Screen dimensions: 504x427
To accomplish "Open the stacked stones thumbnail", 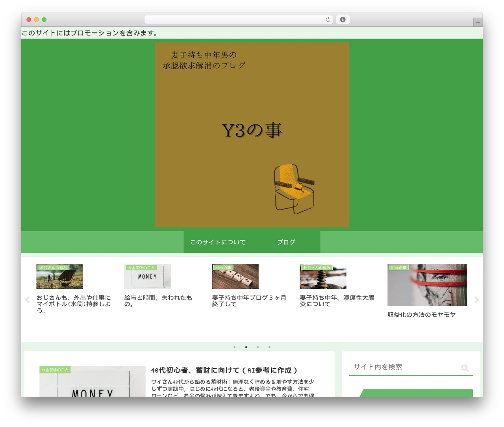I will click(x=323, y=277).
